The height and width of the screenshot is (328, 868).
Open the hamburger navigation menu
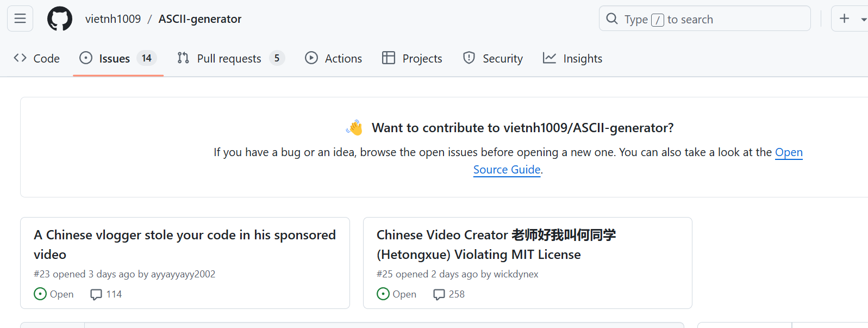20,18
